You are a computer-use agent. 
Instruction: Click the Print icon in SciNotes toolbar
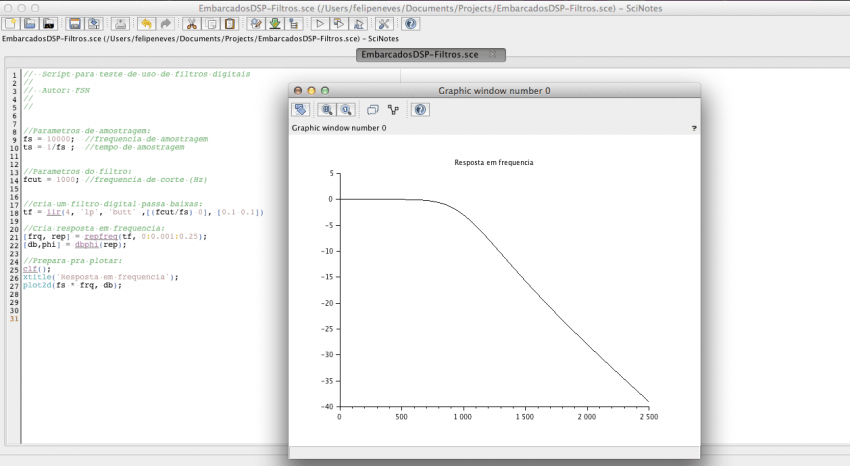119,24
